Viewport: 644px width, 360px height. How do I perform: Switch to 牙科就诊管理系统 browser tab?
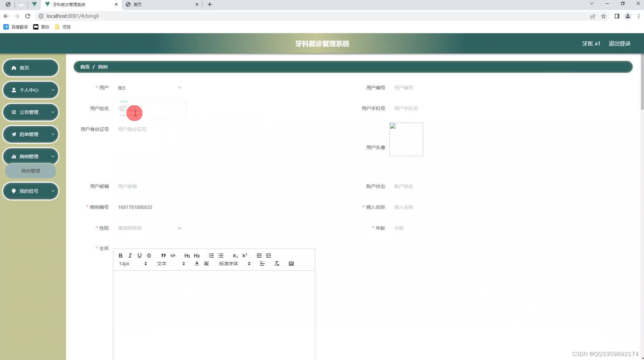coord(81,4)
